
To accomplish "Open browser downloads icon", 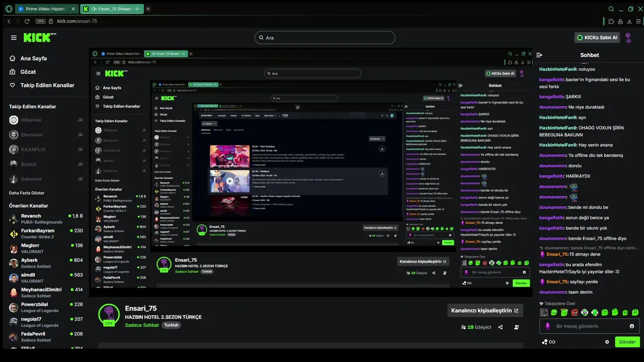I will coord(629,21).
